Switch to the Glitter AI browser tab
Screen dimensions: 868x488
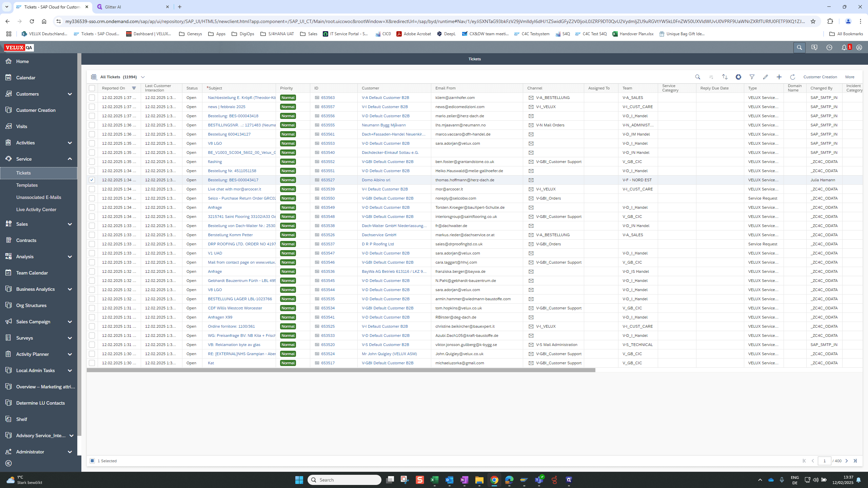(133, 7)
